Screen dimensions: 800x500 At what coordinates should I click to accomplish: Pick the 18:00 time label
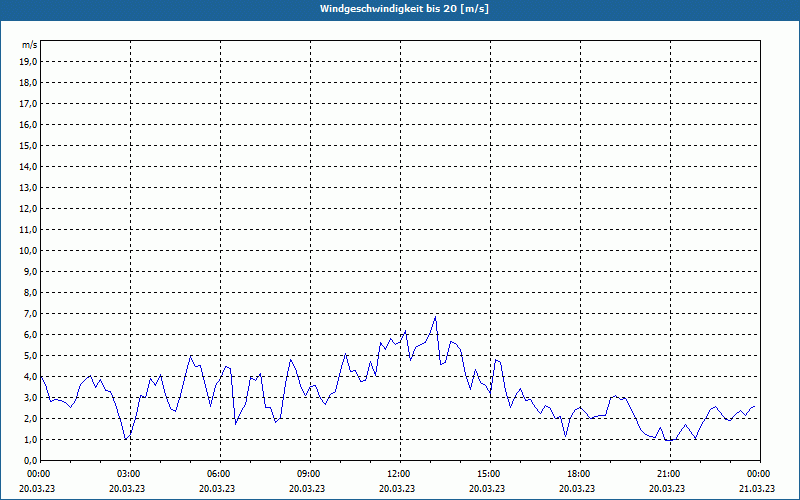coord(577,474)
